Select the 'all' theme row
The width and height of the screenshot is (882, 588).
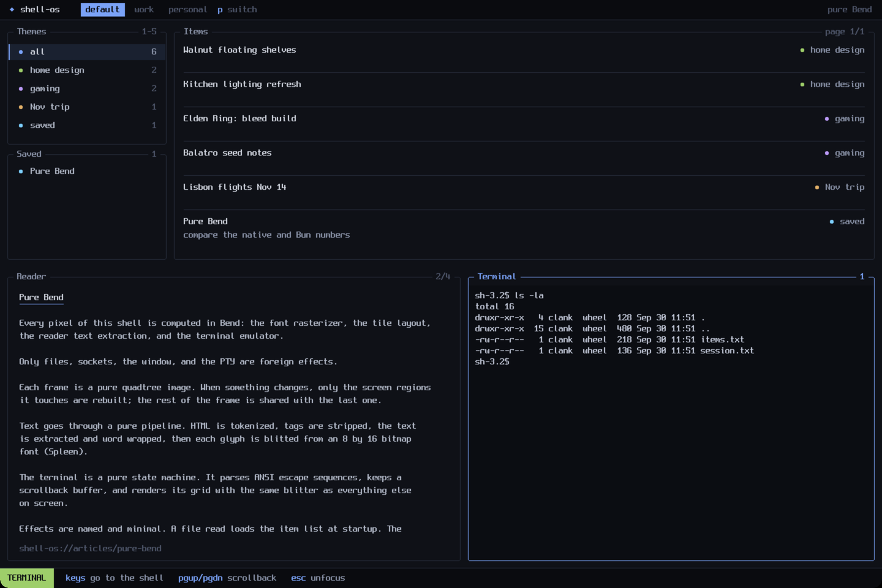tap(87, 51)
